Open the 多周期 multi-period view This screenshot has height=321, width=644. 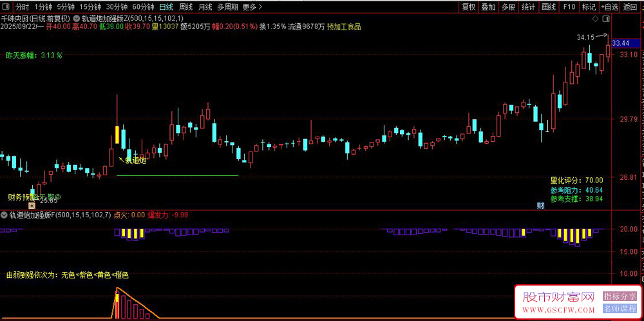pyautogui.click(x=227, y=6)
